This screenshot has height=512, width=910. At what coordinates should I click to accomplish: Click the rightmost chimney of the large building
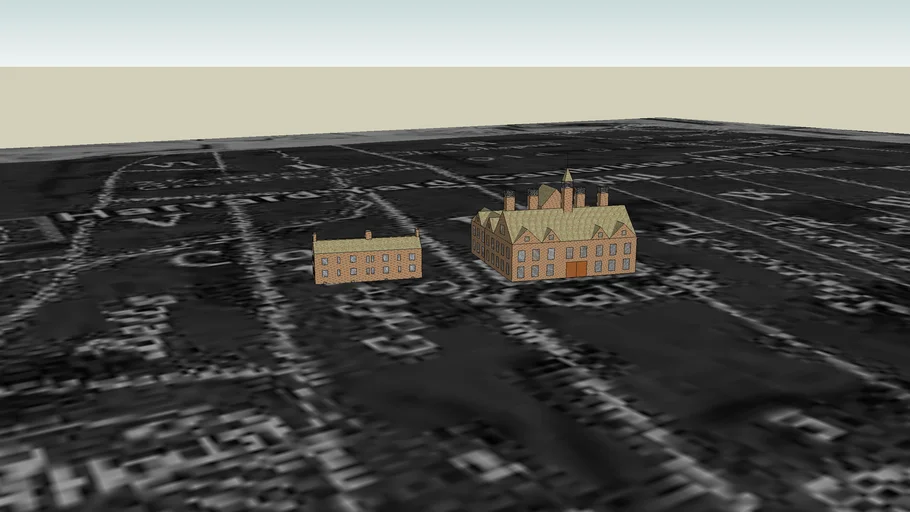click(x=602, y=196)
